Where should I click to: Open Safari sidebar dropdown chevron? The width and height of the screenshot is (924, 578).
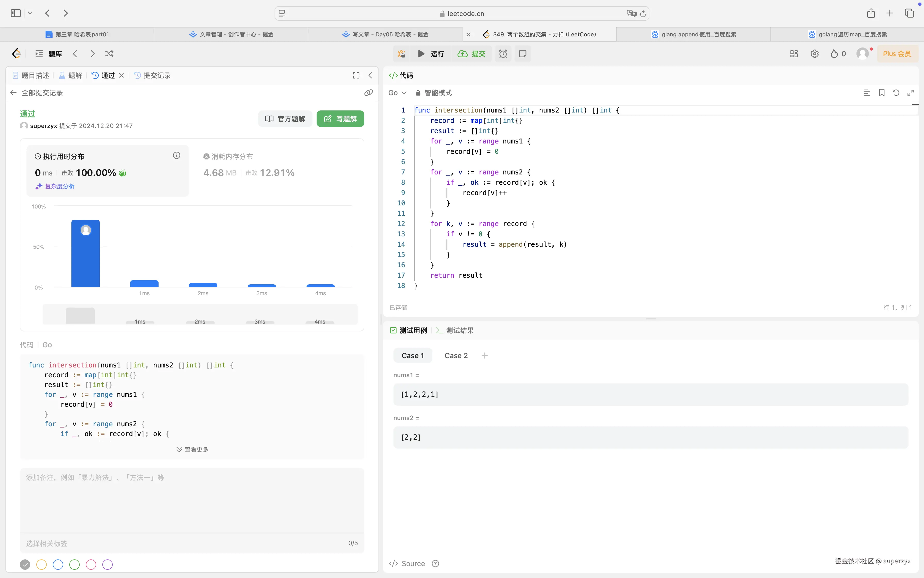tap(30, 13)
